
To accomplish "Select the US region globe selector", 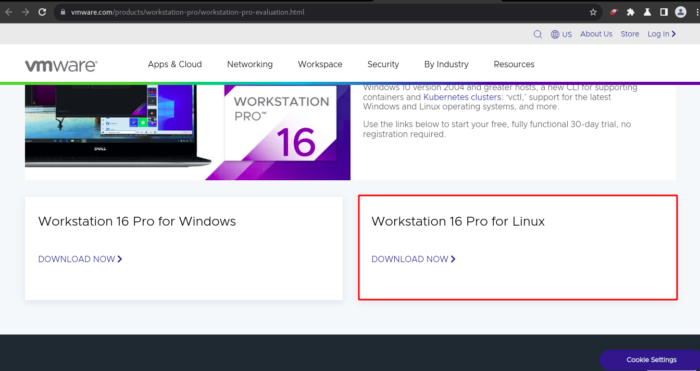I will pyautogui.click(x=561, y=34).
